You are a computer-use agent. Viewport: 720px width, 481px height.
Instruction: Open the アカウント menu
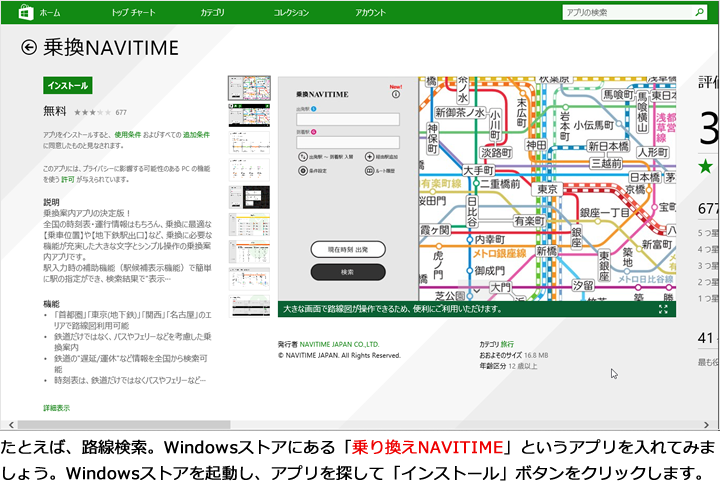(x=370, y=13)
